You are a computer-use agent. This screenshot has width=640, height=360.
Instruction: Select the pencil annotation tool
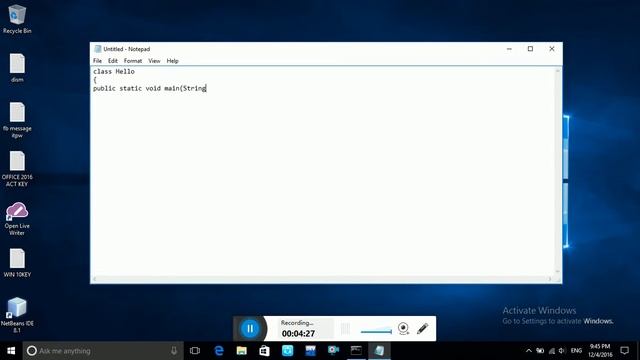click(x=423, y=328)
